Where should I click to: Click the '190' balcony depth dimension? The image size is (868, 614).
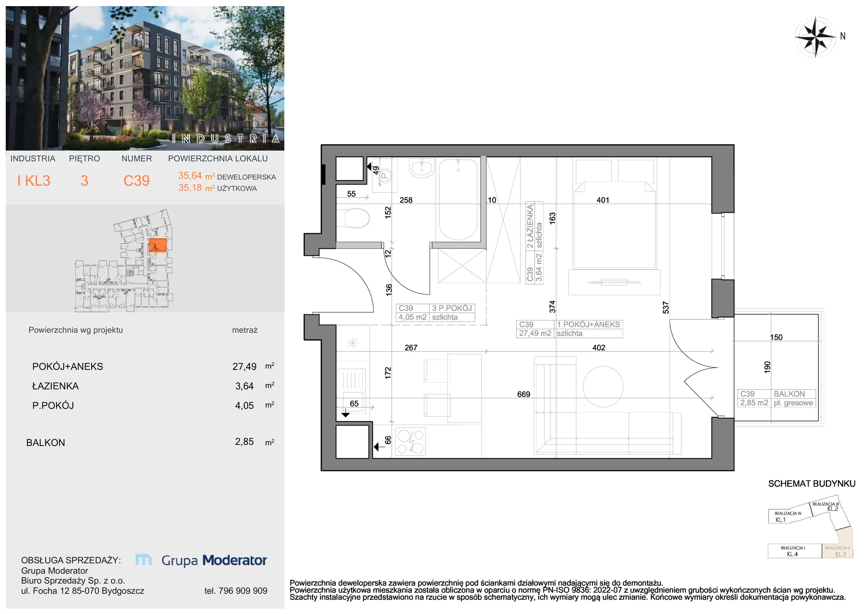coord(767,367)
